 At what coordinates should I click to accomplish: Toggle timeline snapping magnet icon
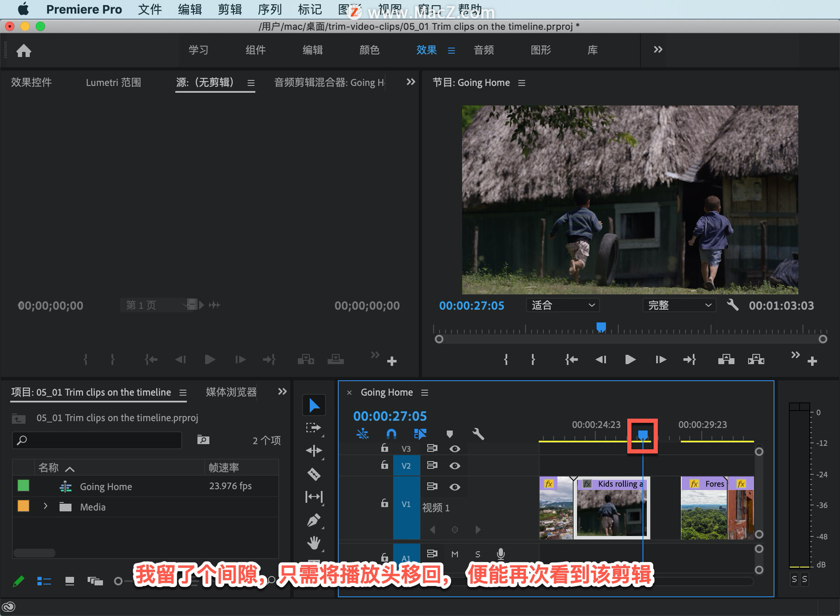pos(391,434)
